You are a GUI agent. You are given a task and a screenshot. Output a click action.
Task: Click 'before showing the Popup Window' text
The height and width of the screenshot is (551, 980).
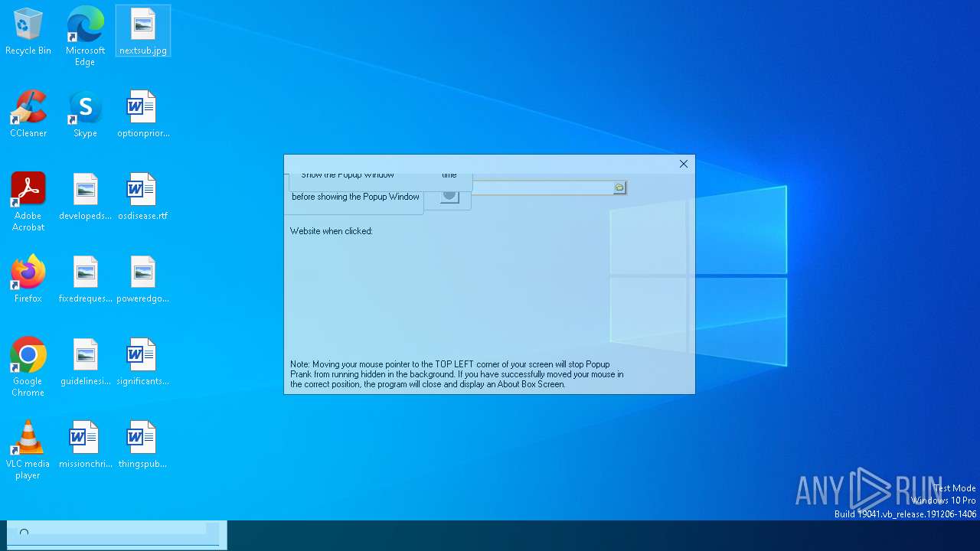356,197
